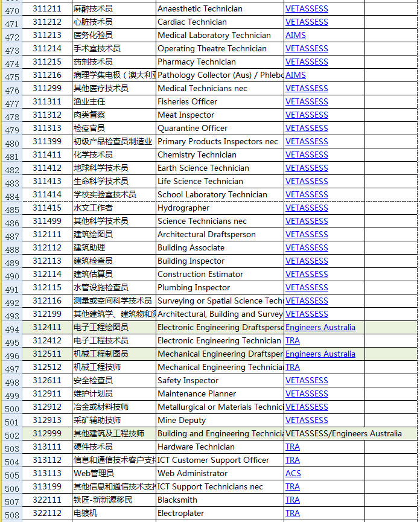
Task: Select cell '麻醉技术员'
Action: pos(114,8)
